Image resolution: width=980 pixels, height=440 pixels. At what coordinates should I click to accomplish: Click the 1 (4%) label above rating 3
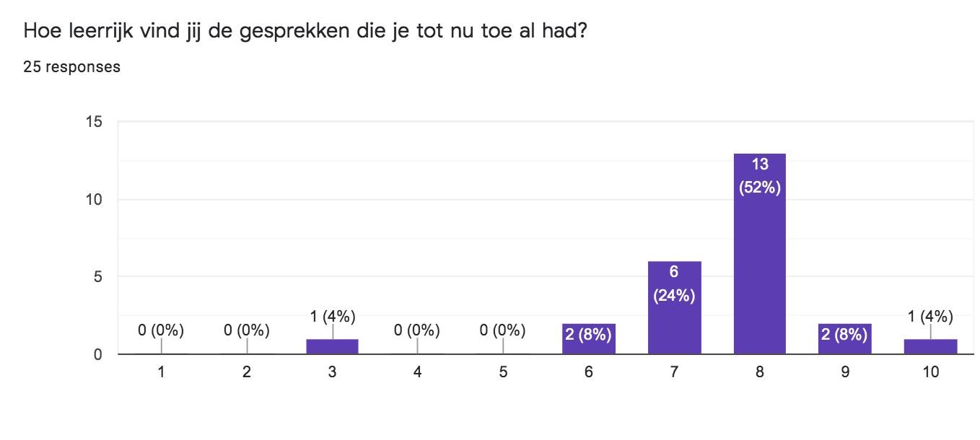(x=332, y=316)
